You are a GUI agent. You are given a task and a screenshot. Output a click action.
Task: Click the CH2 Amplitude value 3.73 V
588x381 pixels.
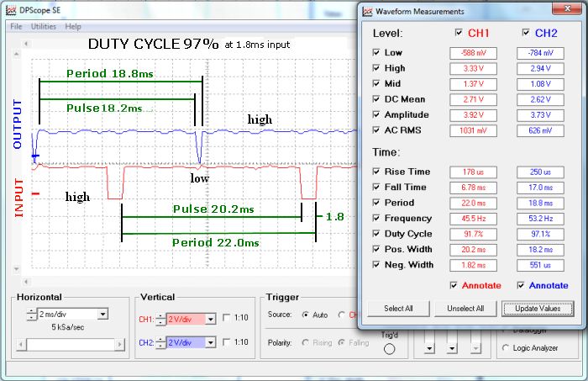point(540,115)
